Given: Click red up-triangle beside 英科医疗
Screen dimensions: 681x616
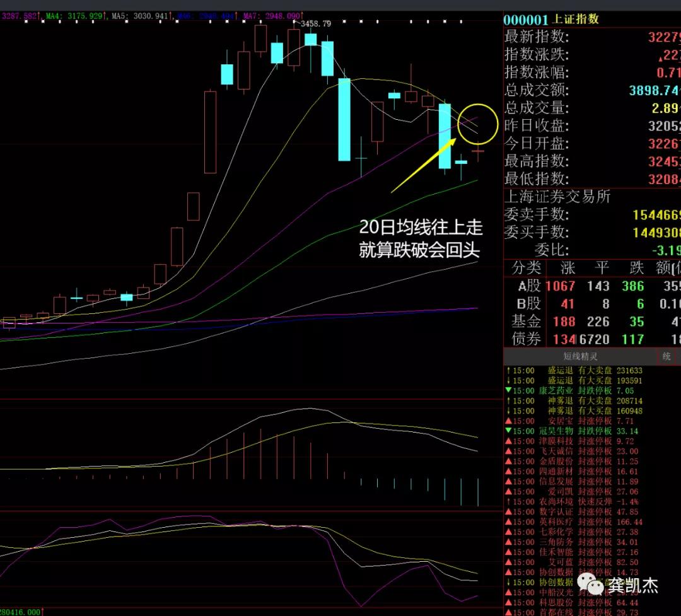Looking at the screenshot, I should 508,522.
